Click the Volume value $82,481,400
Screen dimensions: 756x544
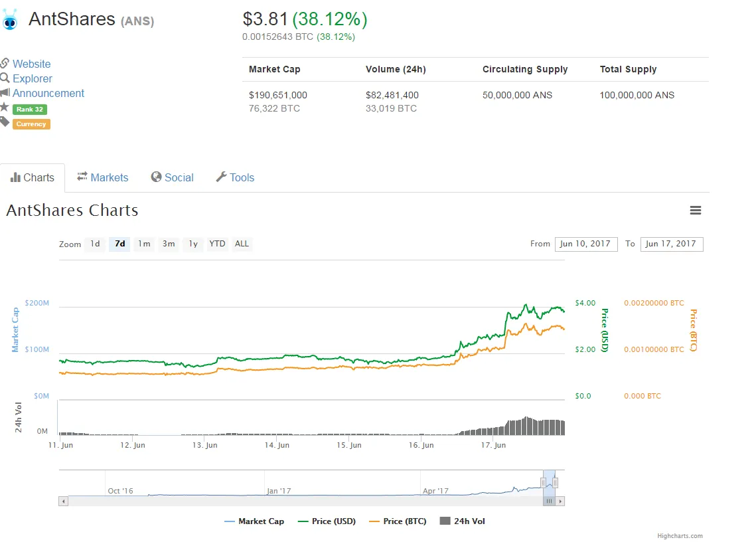pyautogui.click(x=392, y=95)
